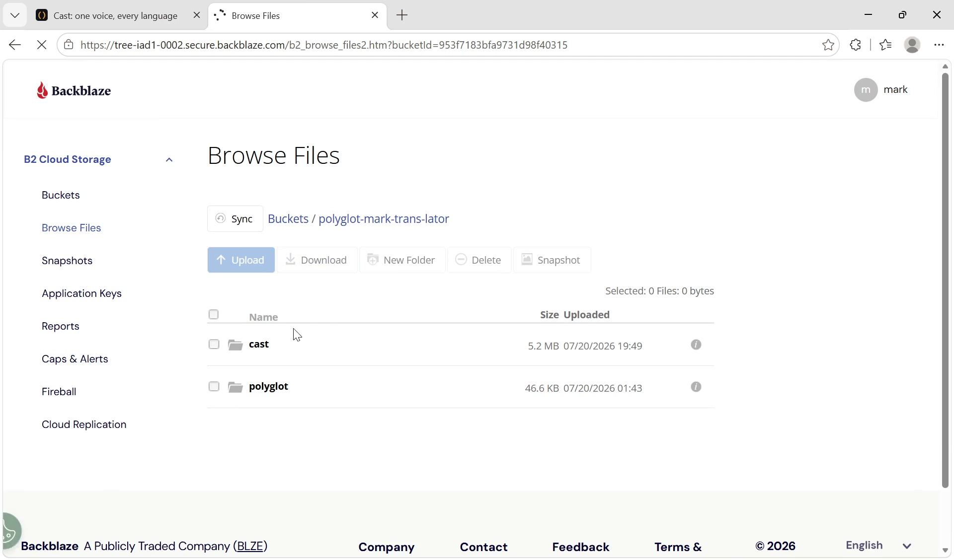This screenshot has height=560, width=954.
Task: Click the Uploaded column header
Action: [587, 315]
